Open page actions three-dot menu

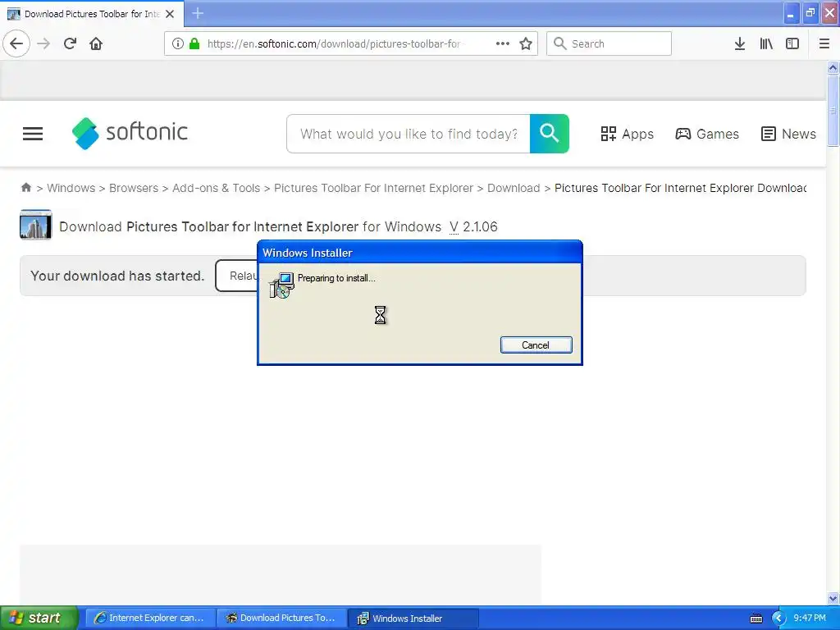(x=502, y=43)
